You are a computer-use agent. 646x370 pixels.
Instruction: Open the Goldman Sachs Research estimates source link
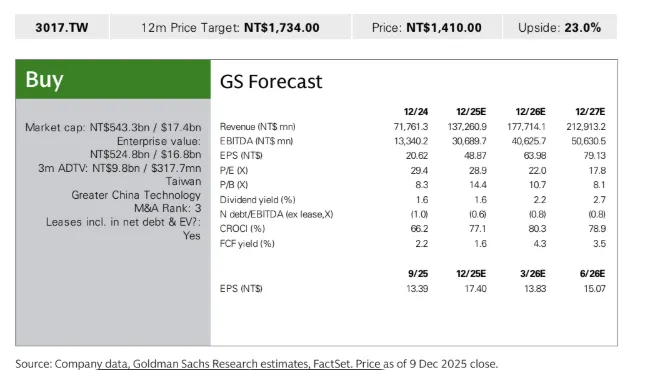(220, 364)
